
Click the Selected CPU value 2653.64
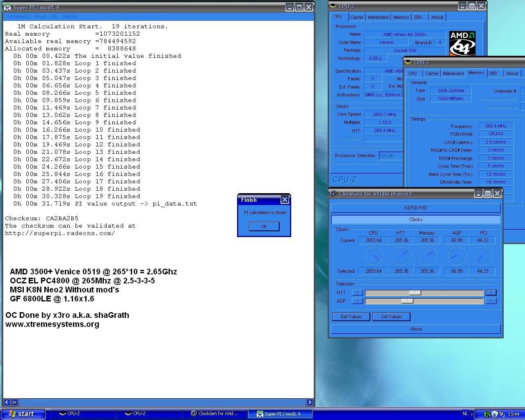pos(373,271)
